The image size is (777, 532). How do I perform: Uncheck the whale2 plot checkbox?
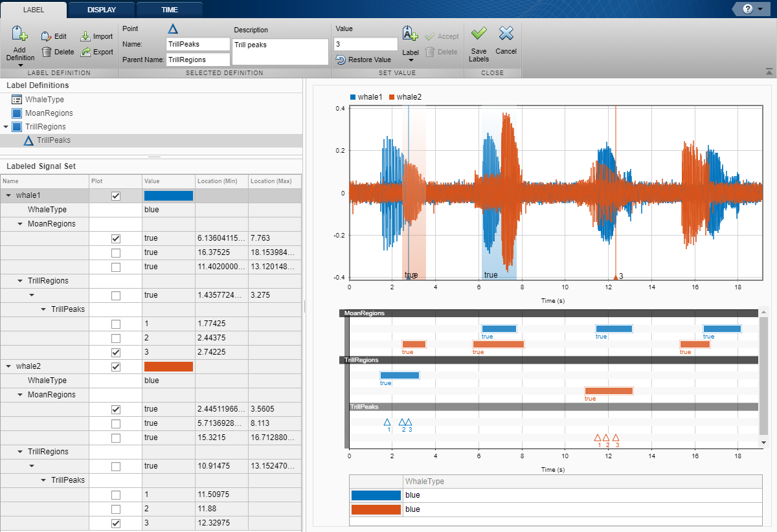click(116, 367)
